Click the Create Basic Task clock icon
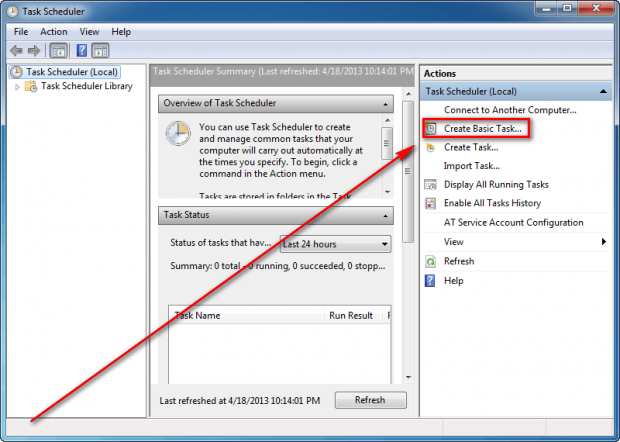The width and height of the screenshot is (620, 442). pos(431,128)
